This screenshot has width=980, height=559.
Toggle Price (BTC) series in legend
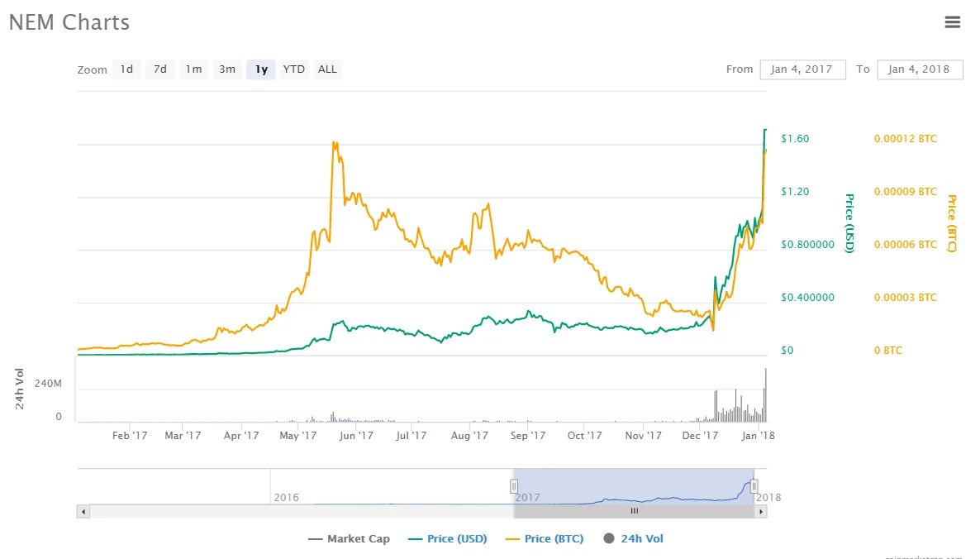545,538
